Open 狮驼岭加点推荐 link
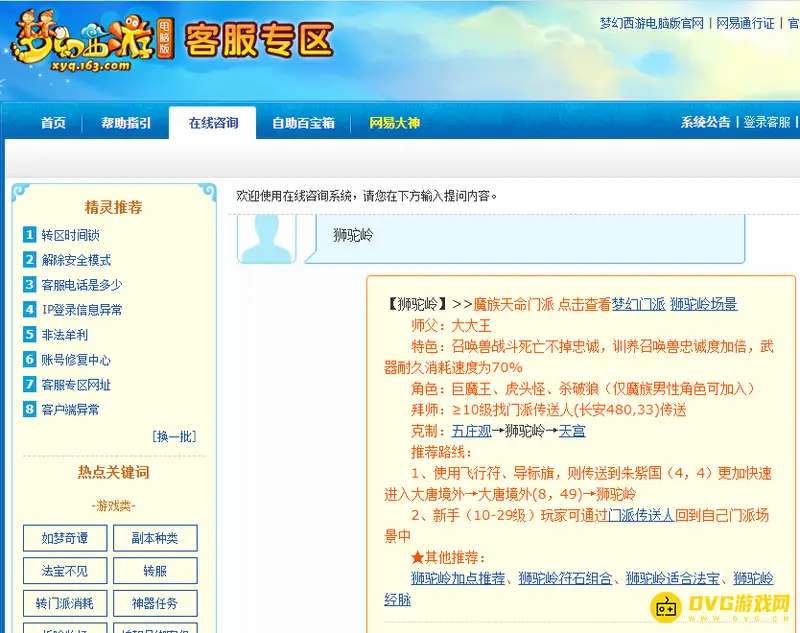 coord(458,578)
